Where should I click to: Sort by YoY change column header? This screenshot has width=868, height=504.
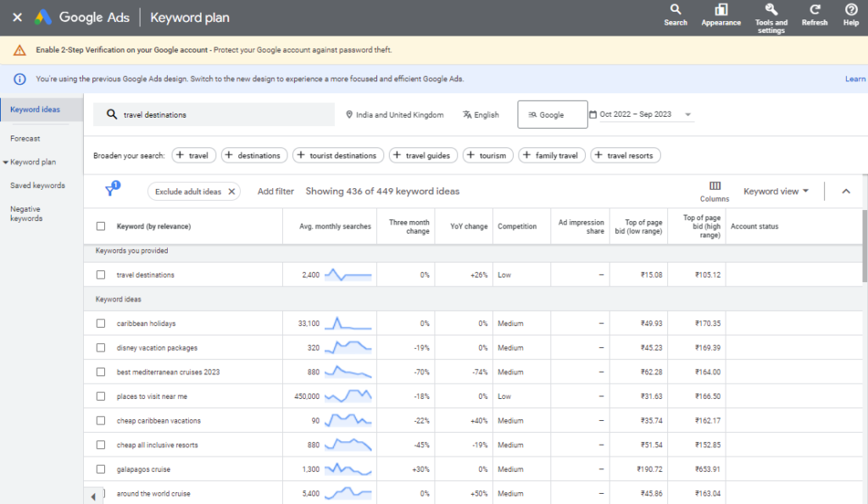[x=469, y=226]
